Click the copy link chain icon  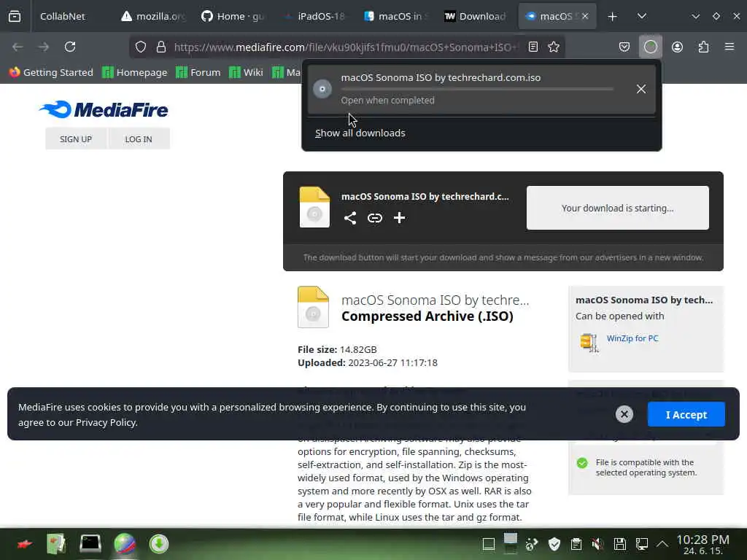tap(375, 218)
